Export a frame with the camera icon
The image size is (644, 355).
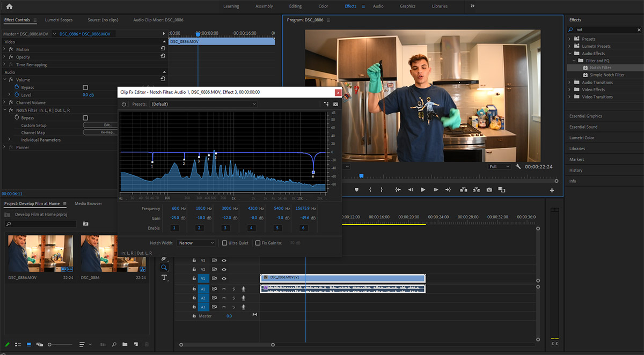point(489,189)
